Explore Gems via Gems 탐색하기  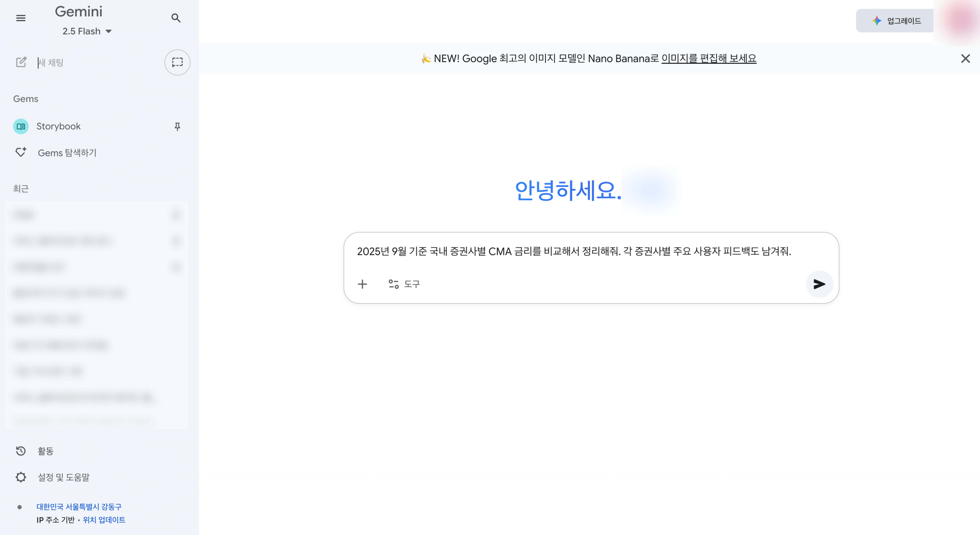67,153
